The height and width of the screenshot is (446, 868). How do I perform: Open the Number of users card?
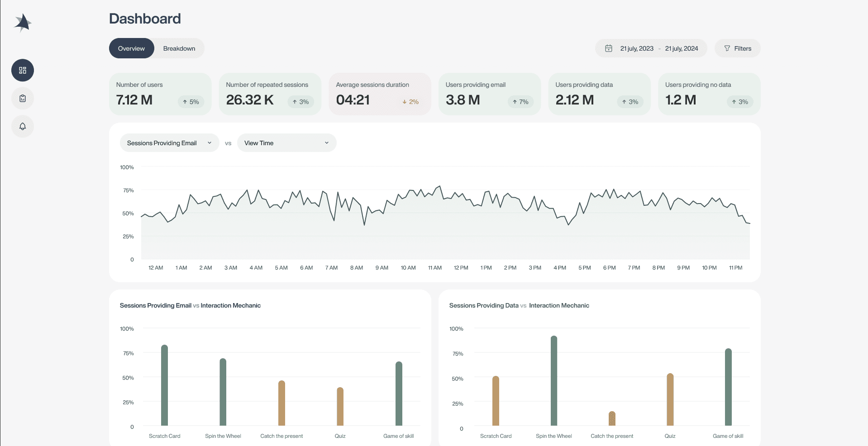coord(160,94)
